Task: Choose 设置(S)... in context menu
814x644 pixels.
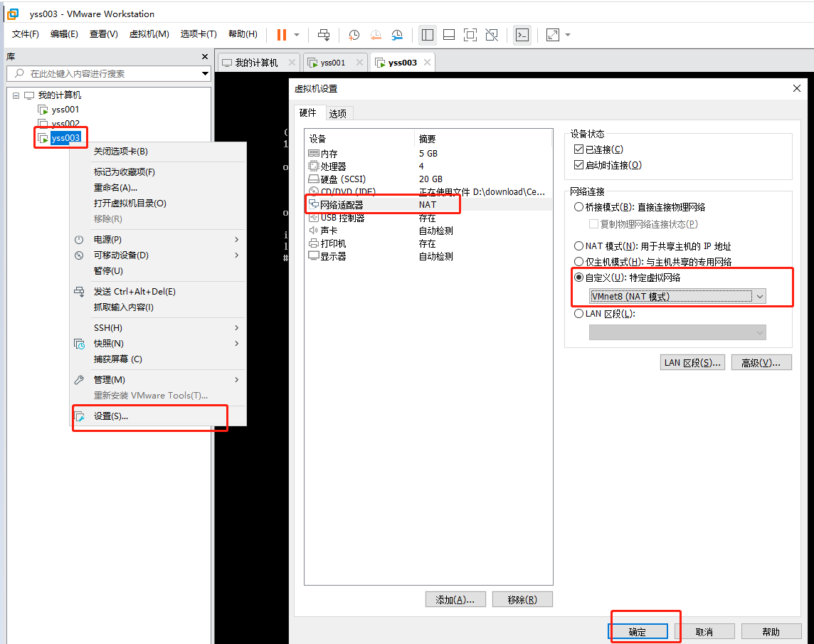Action: [x=158, y=416]
